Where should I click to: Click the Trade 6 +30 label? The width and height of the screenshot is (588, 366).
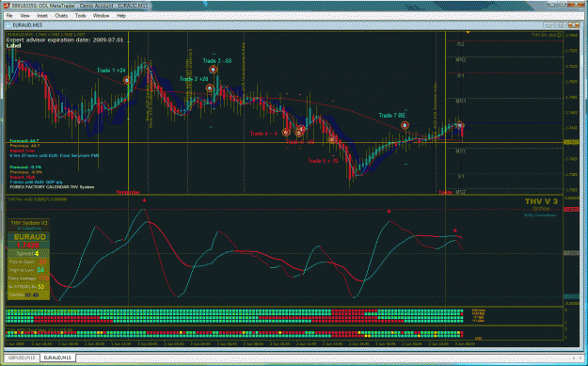(x=323, y=161)
